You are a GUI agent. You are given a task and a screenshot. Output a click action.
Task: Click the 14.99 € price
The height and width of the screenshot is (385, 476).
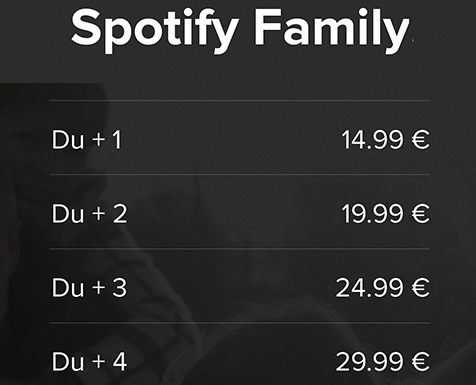click(x=386, y=140)
